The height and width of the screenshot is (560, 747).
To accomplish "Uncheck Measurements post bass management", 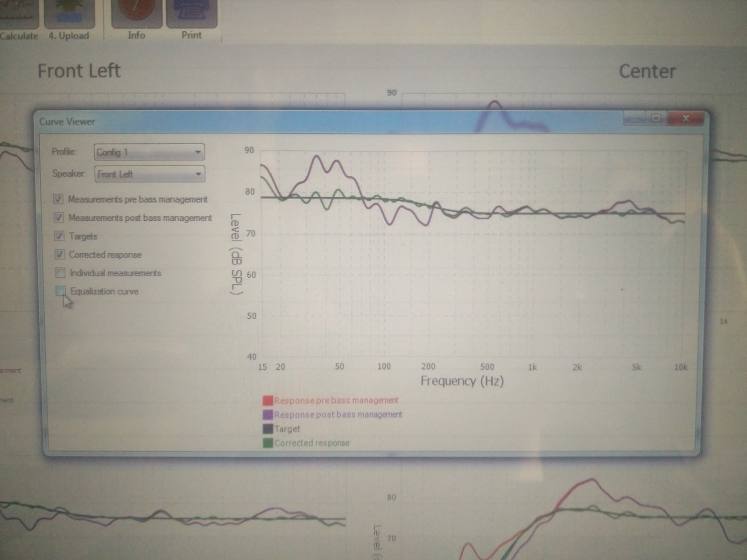I will (x=59, y=218).
